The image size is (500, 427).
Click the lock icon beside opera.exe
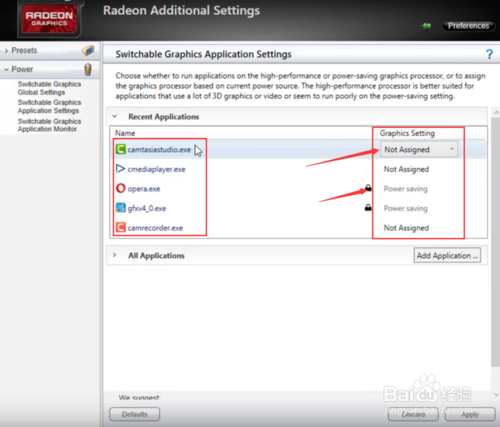coord(368,188)
